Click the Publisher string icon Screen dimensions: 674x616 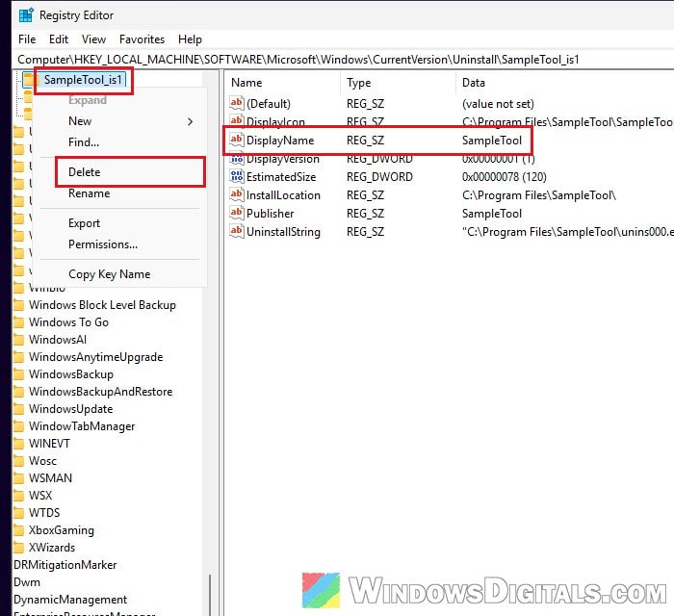pos(237,213)
